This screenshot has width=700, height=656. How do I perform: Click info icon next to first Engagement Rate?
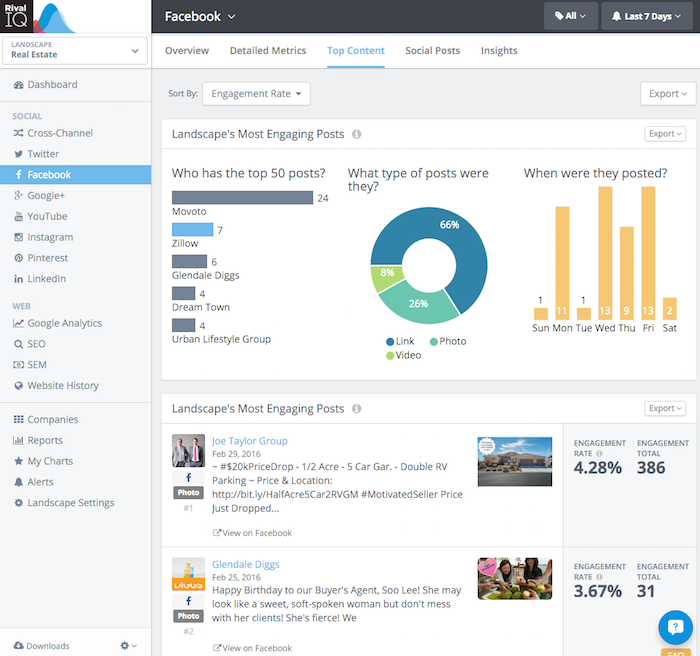599,454
